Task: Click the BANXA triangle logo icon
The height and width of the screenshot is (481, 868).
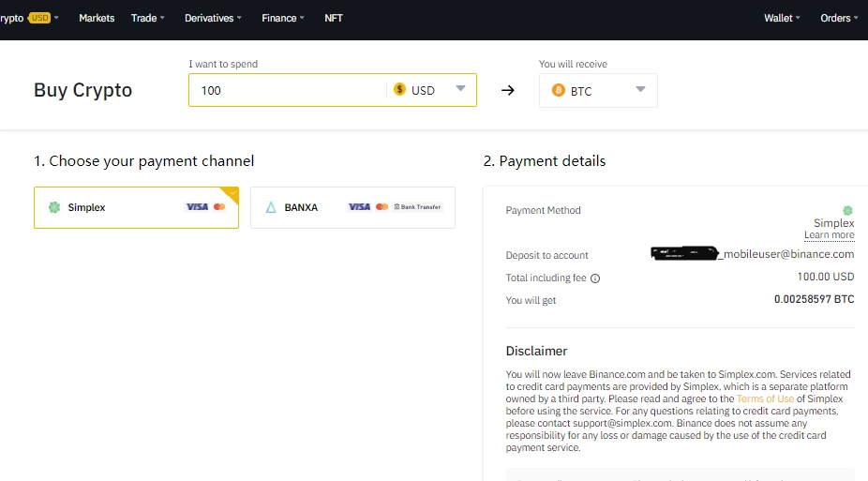Action: pyautogui.click(x=271, y=207)
